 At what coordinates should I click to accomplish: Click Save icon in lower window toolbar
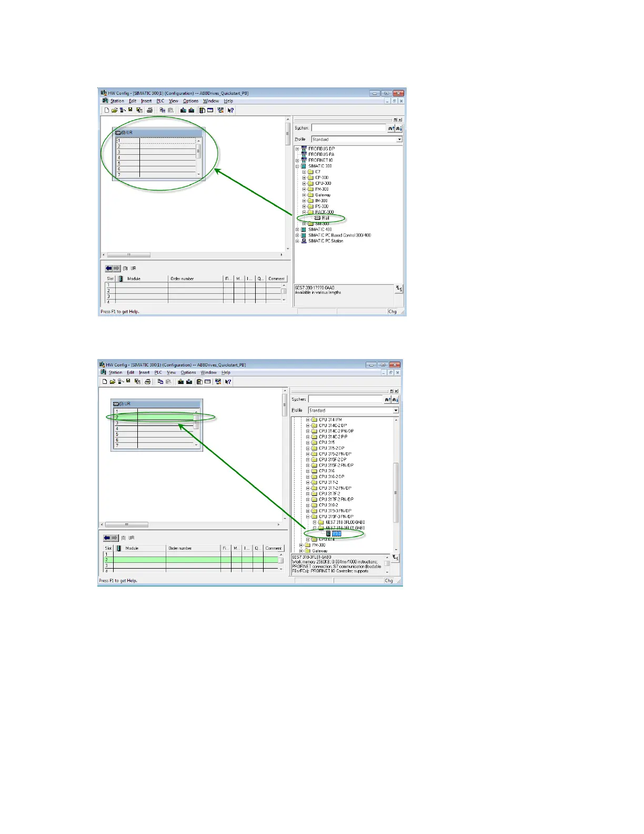128,381
